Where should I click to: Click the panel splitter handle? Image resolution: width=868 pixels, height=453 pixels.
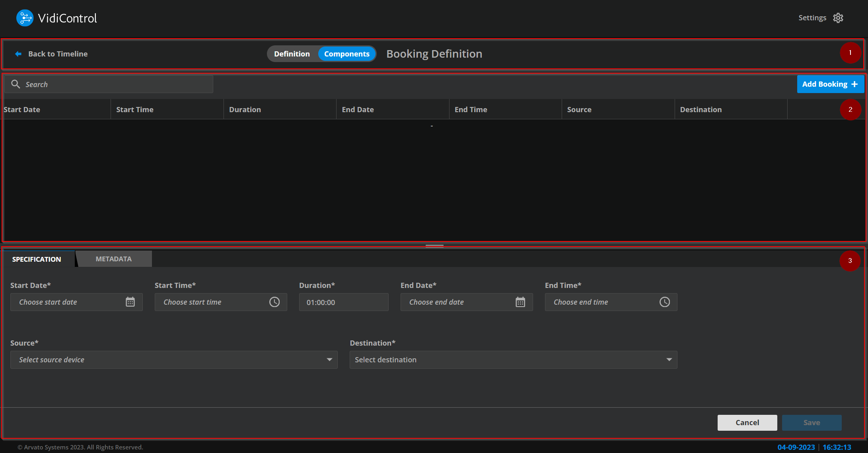click(434, 245)
